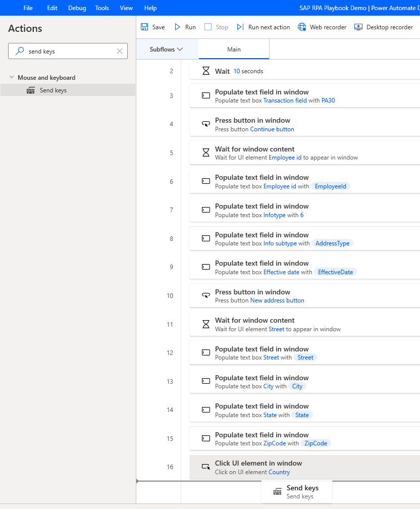
Task: Switch to the Main tab
Action: [x=234, y=49]
